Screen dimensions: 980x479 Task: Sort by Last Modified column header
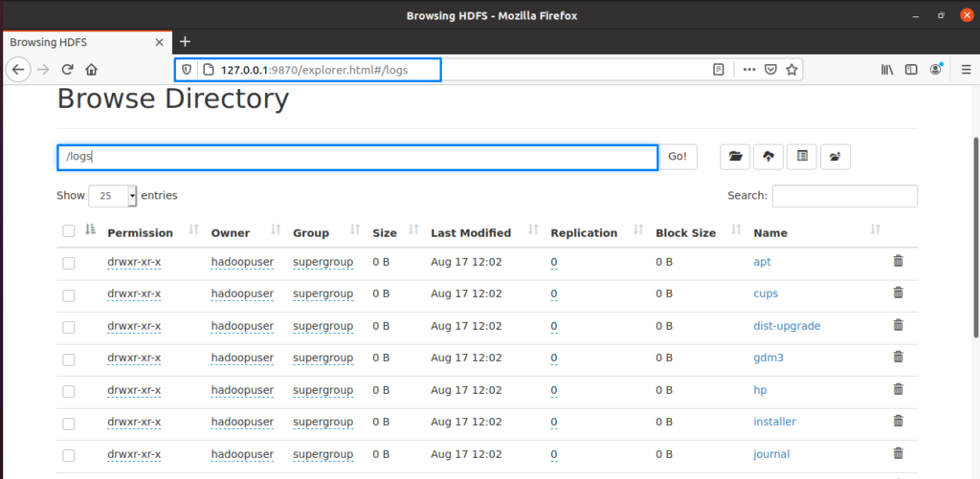click(x=470, y=232)
